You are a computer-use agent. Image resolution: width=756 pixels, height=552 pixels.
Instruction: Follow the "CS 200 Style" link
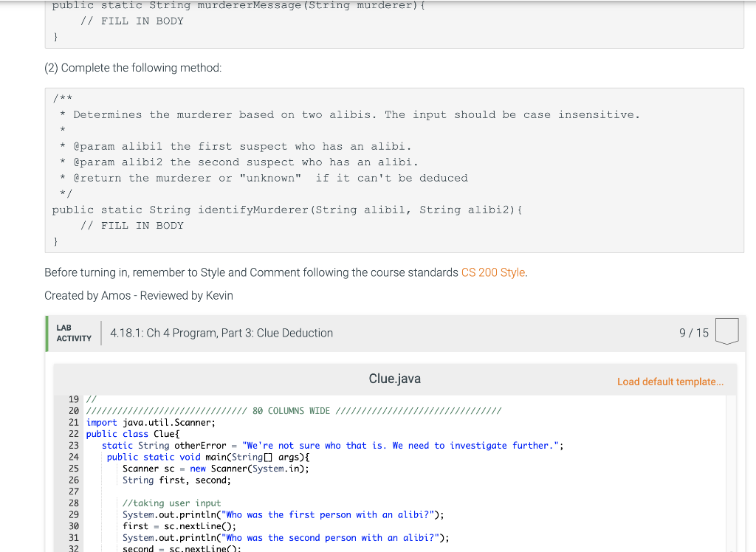coord(493,272)
